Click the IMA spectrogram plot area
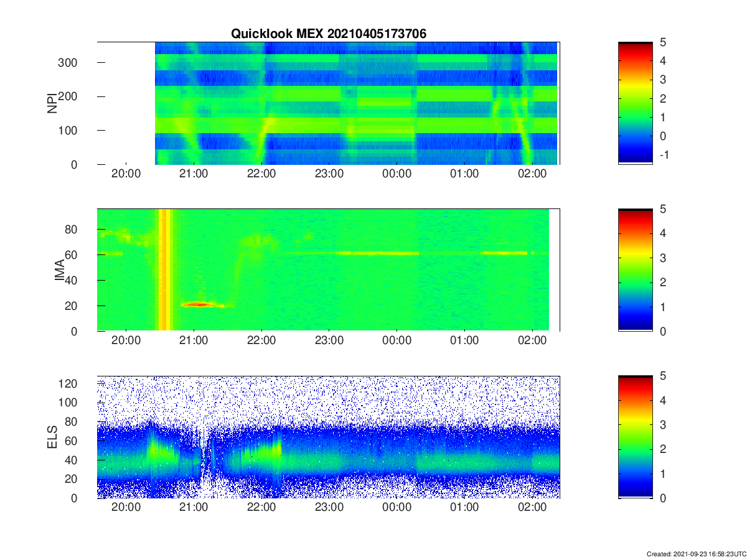The height and width of the screenshot is (560, 747). pos(328,269)
